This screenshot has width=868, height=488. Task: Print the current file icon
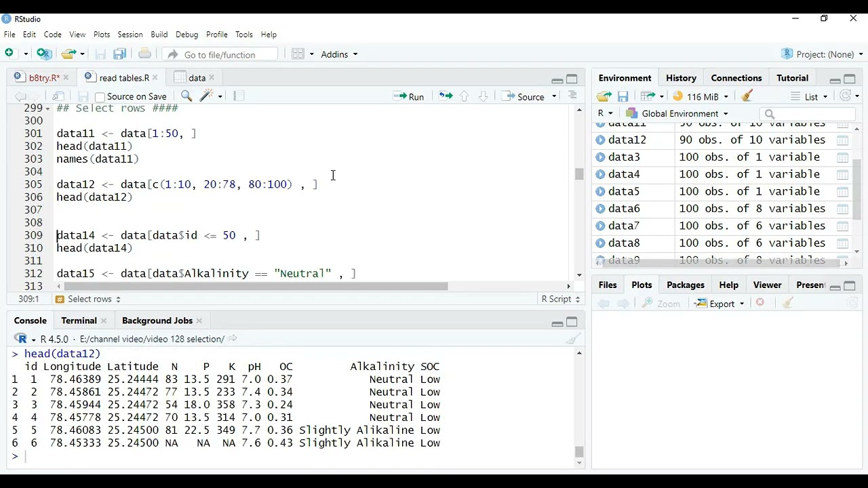(x=144, y=54)
